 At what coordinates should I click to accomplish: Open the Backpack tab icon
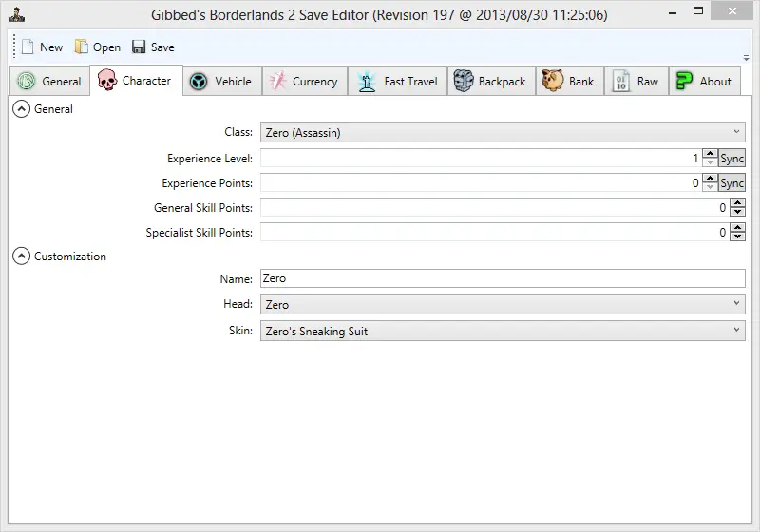point(464,82)
